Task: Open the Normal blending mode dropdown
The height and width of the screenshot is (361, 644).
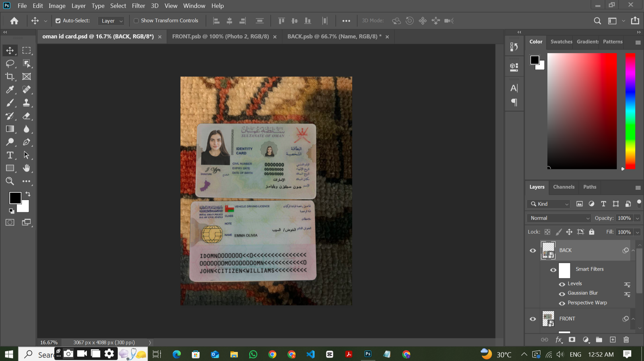Action: pos(559,218)
